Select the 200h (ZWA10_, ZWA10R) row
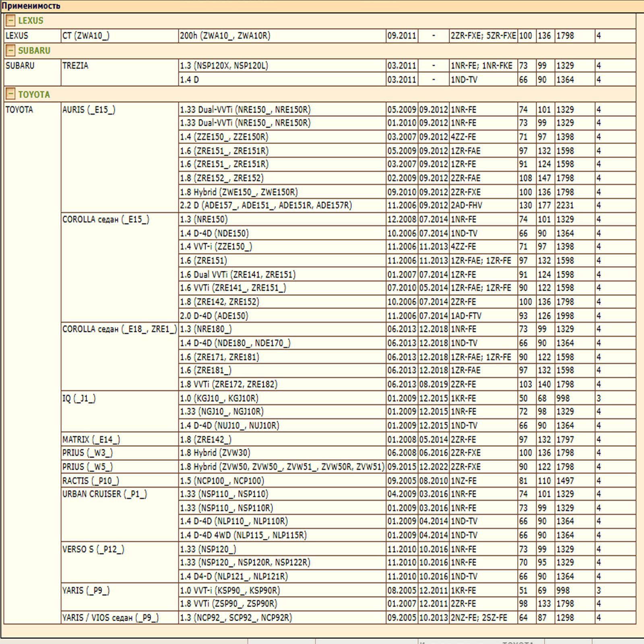 pyautogui.click(x=225, y=36)
